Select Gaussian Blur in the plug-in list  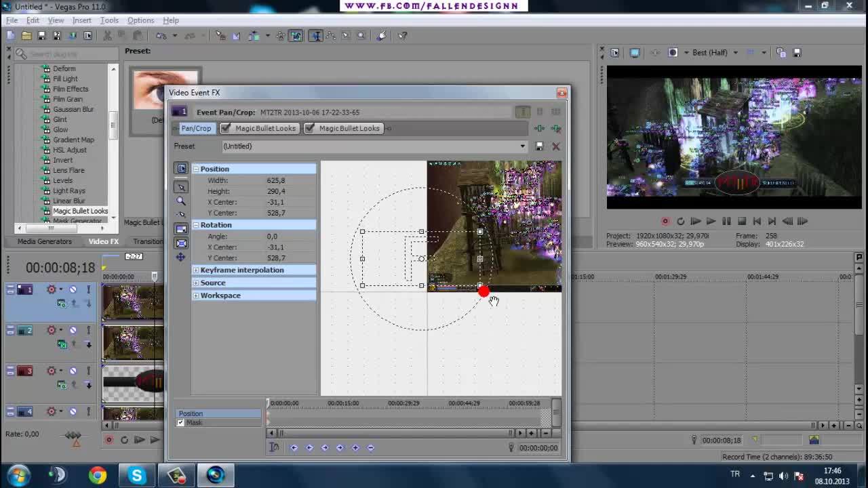coord(73,109)
